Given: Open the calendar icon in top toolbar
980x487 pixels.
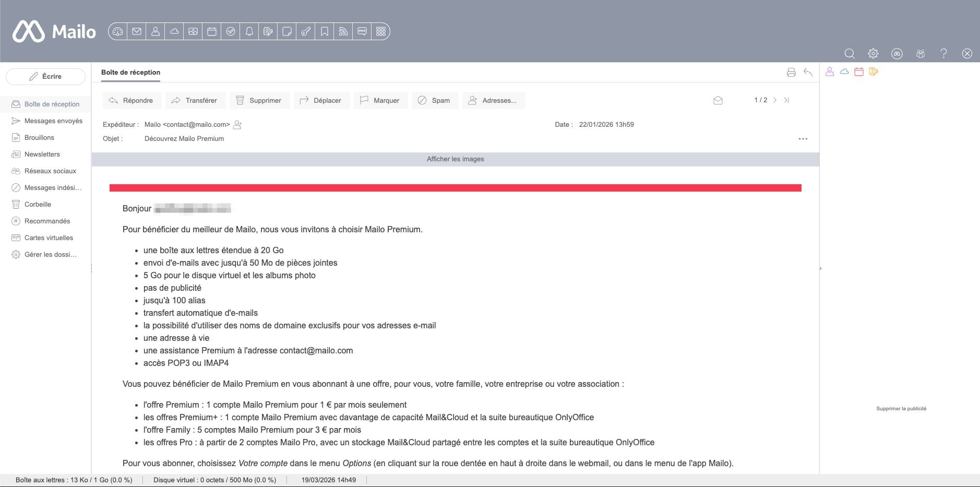Looking at the screenshot, I should point(212,31).
